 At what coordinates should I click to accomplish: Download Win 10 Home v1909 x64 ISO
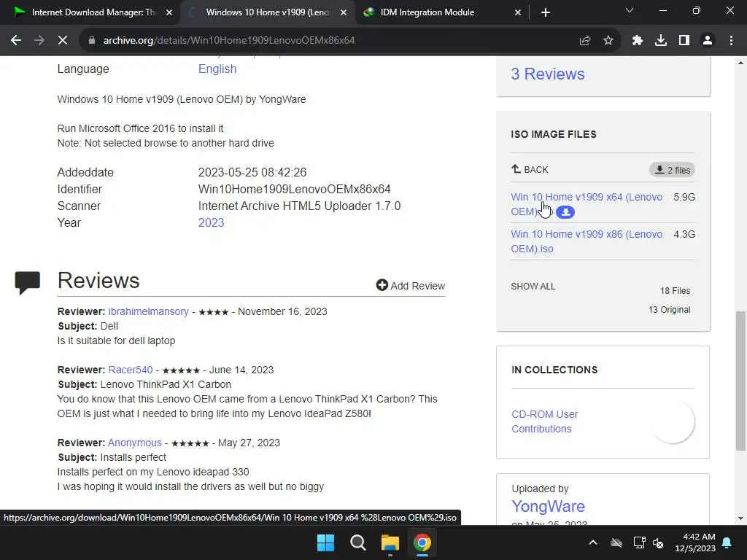tap(587, 204)
